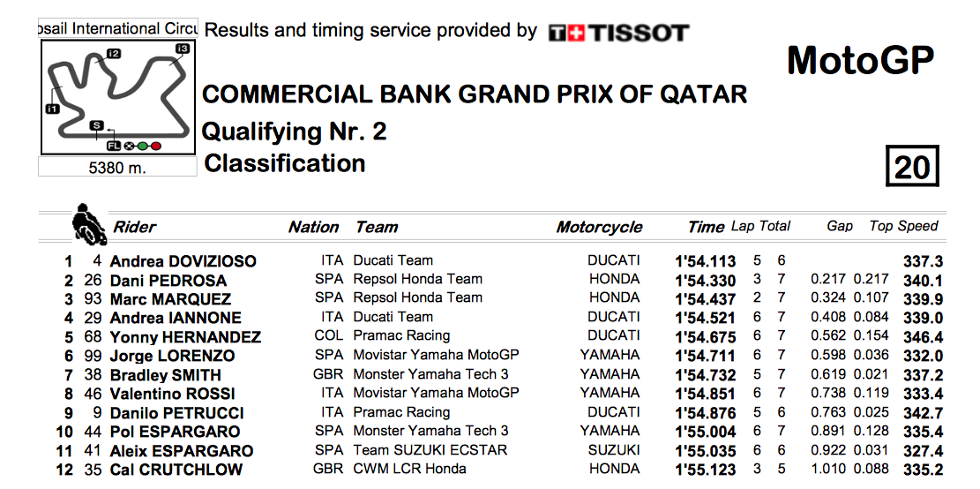This screenshot has width=980, height=489.
Task: Click the green circle below track map
Action: tap(143, 147)
